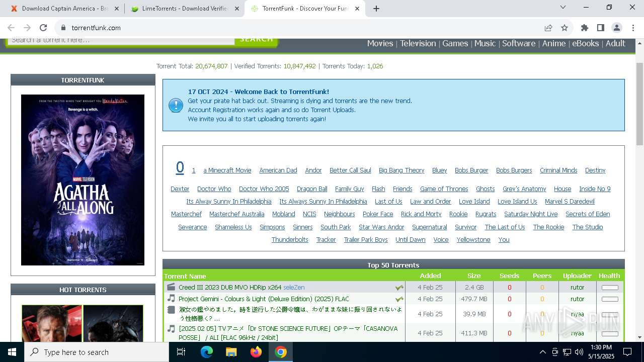Sort by the Size column header

[474, 276]
